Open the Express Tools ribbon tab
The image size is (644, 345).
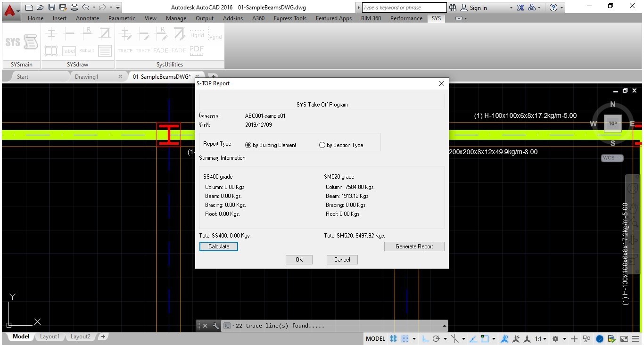[x=290, y=18]
